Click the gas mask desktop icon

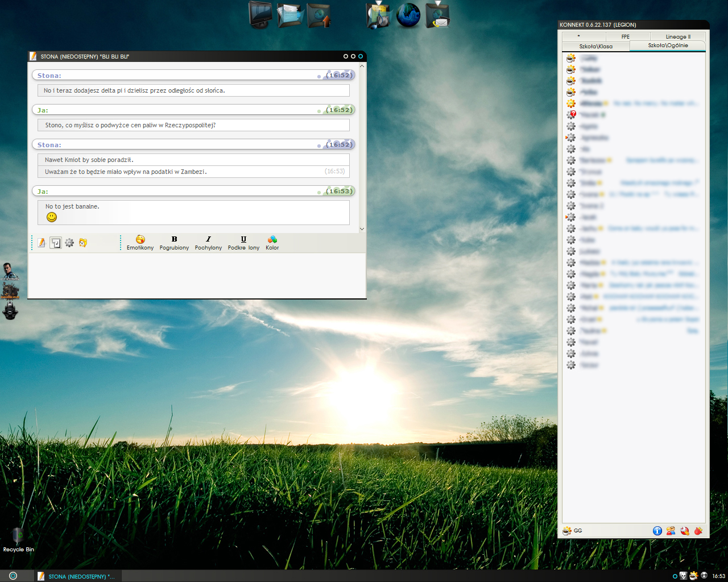click(x=10, y=310)
